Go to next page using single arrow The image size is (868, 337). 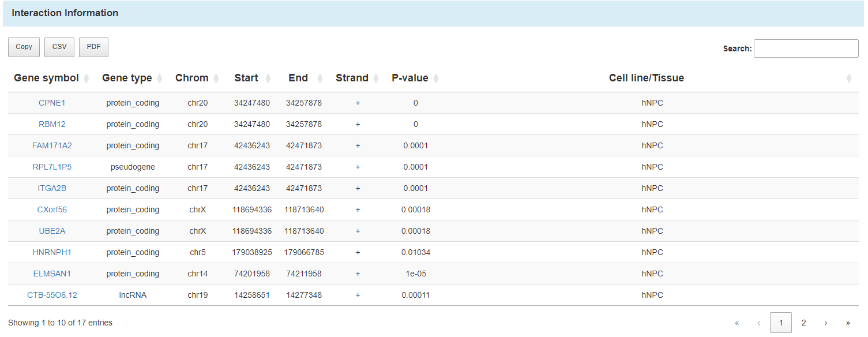coord(826,323)
